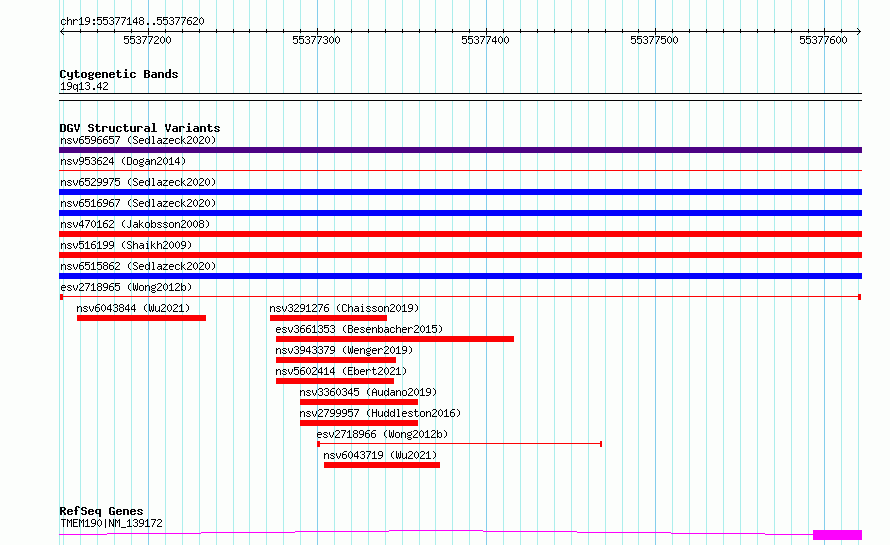Select the red bar under nsv470162

coord(460,234)
